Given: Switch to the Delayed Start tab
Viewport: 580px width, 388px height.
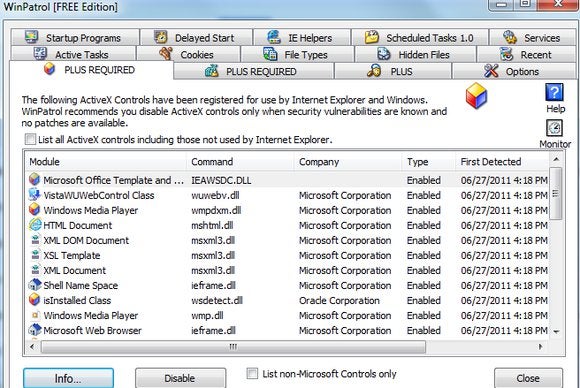Looking at the screenshot, I should [x=196, y=37].
